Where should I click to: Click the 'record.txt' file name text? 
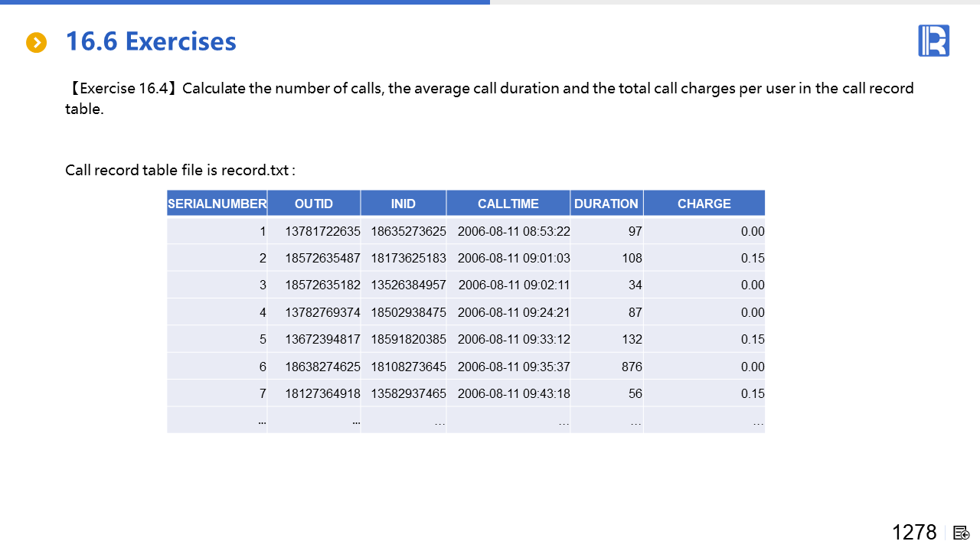click(255, 170)
